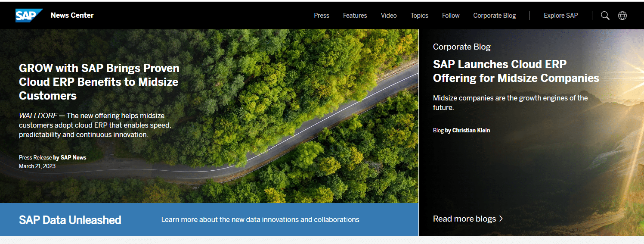
Task: Expand the Explore SAP menu
Action: [560, 16]
